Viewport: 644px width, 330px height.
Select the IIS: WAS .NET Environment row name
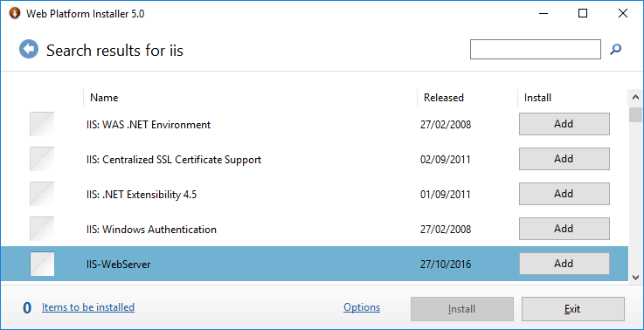pyautogui.click(x=149, y=125)
